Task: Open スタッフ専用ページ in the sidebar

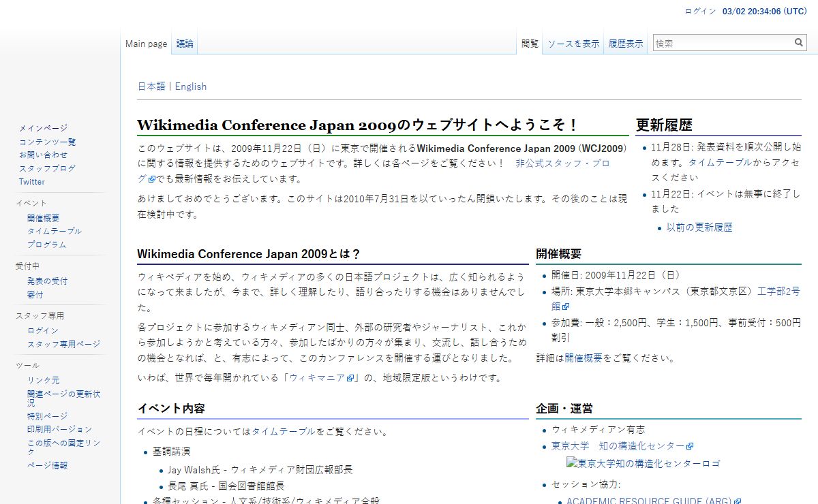Action: pos(63,344)
